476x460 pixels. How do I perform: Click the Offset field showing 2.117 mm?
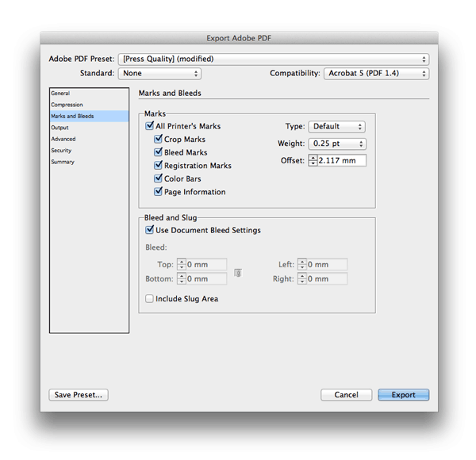pyautogui.click(x=342, y=160)
